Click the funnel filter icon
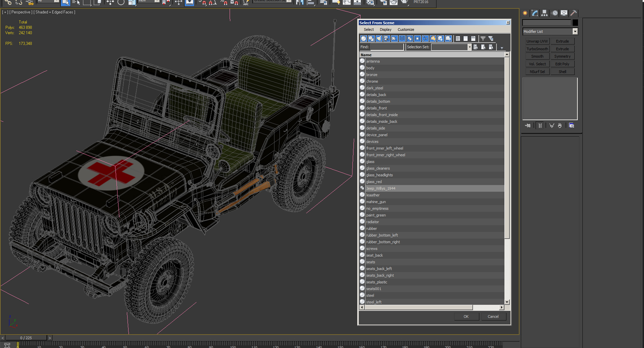The width and height of the screenshot is (644, 348). [x=483, y=39]
